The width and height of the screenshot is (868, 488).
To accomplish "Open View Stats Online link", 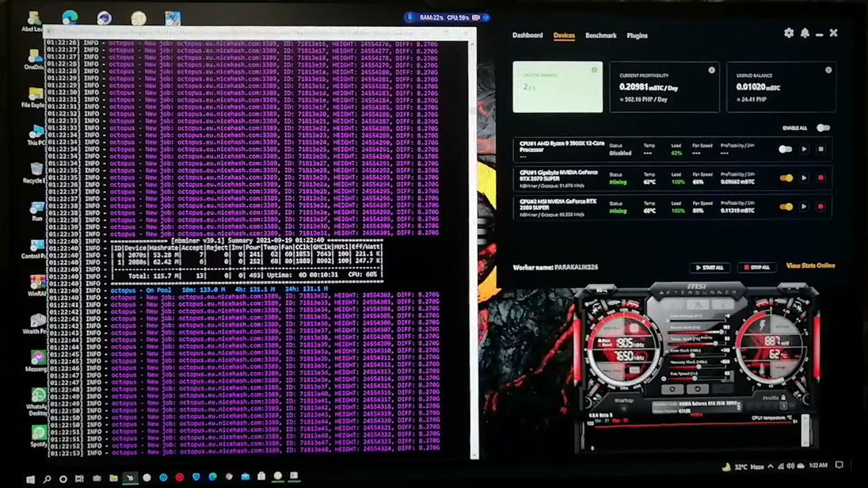I will (810, 266).
